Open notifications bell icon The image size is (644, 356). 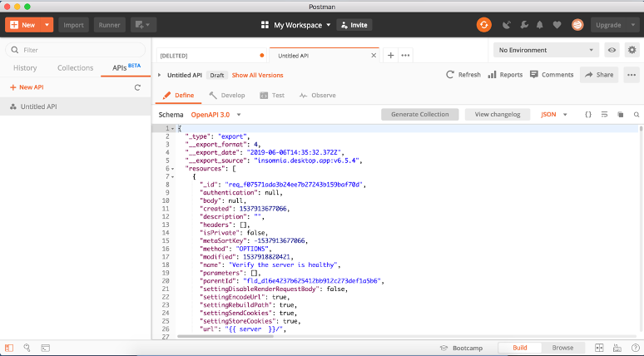(x=541, y=25)
